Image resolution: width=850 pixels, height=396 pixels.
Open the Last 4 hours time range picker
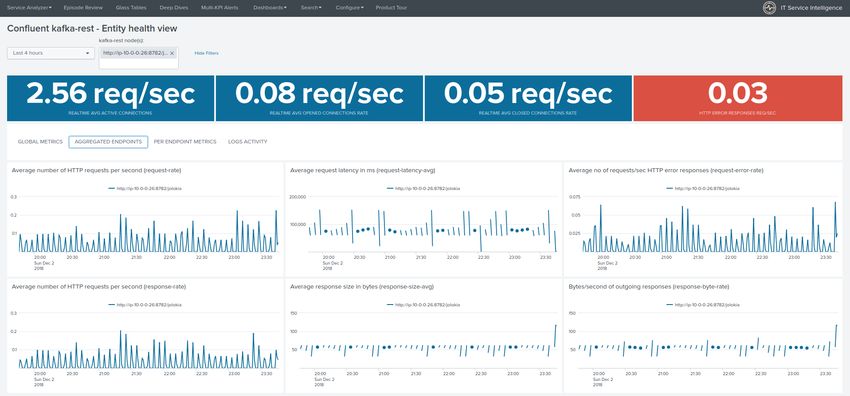pyautogui.click(x=51, y=53)
